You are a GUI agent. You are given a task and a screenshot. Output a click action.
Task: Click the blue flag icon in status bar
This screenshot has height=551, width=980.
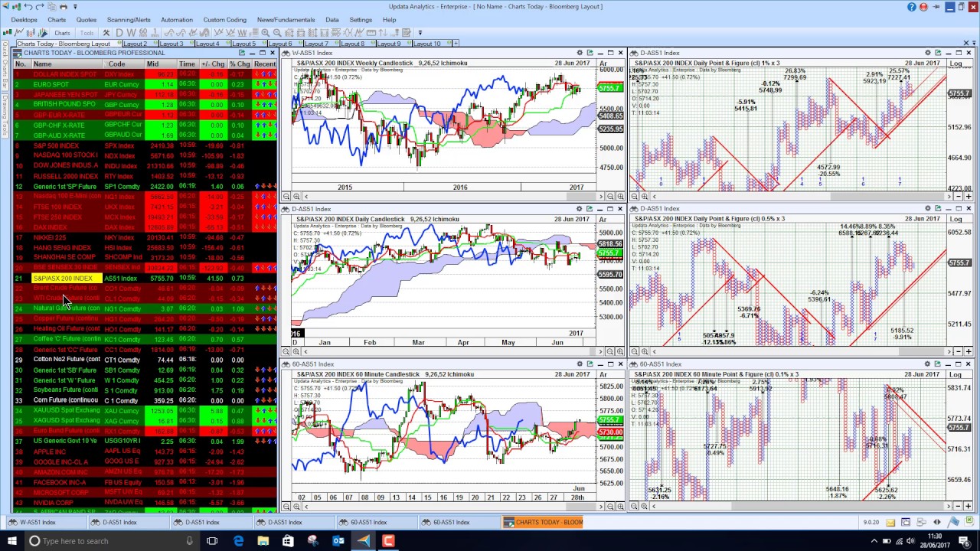[953, 523]
